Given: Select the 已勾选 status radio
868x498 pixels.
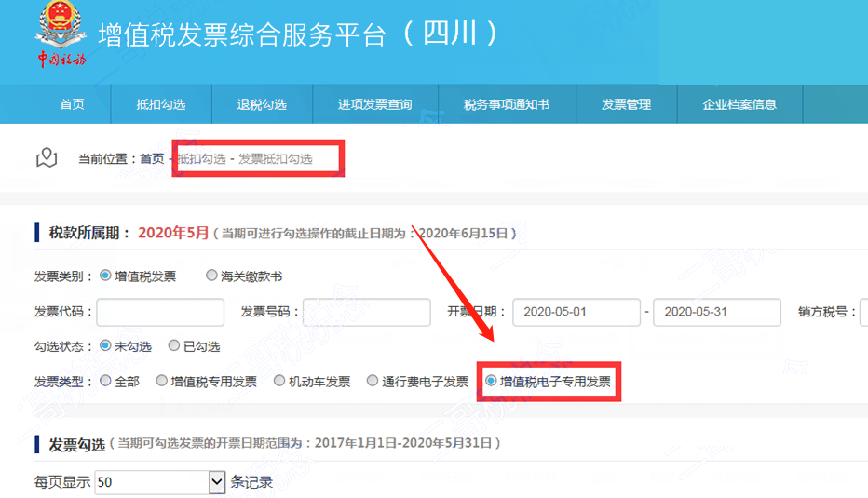Looking at the screenshot, I should 174,345.
